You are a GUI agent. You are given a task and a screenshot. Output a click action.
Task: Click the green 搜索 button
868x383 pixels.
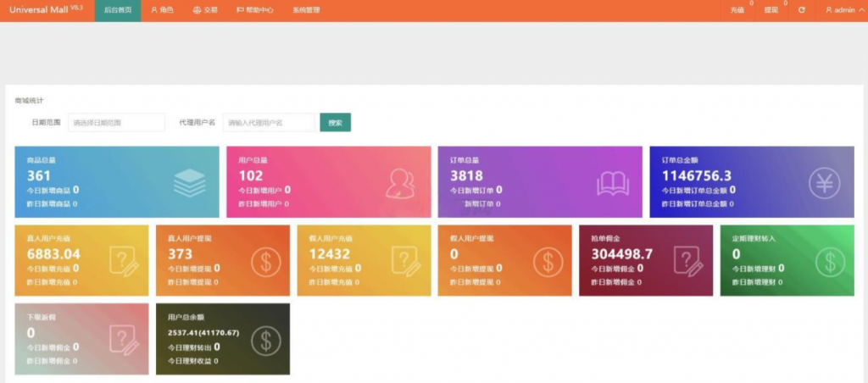click(x=336, y=122)
